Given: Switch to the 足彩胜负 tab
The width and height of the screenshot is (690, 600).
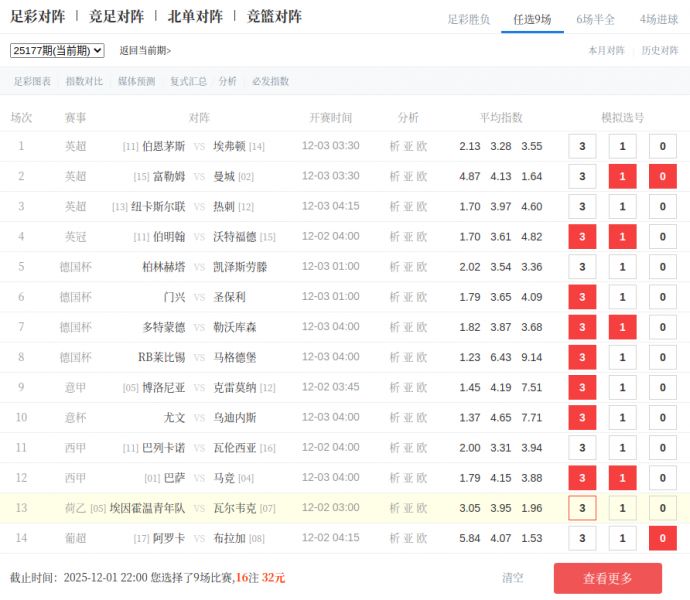Looking at the screenshot, I should pos(468,19).
